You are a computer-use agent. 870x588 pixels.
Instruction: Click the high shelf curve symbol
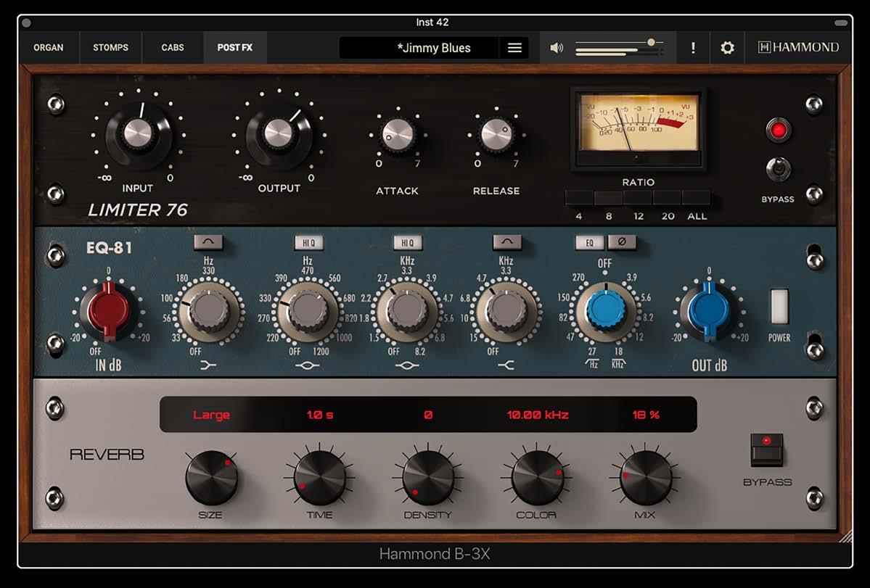(506, 365)
